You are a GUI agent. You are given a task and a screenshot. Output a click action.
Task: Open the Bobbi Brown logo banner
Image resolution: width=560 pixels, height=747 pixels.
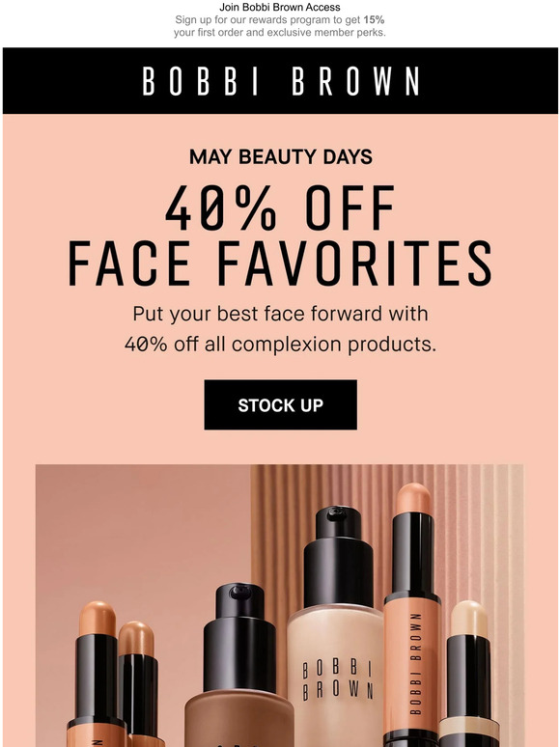[280, 80]
